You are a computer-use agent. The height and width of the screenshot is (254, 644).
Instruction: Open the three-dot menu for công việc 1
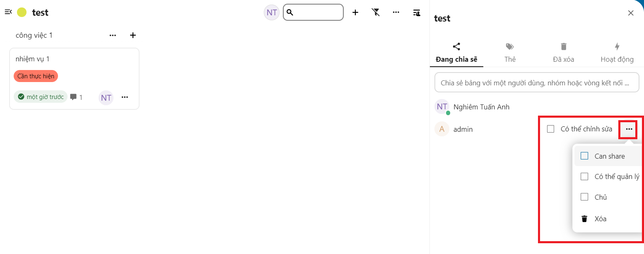click(113, 35)
